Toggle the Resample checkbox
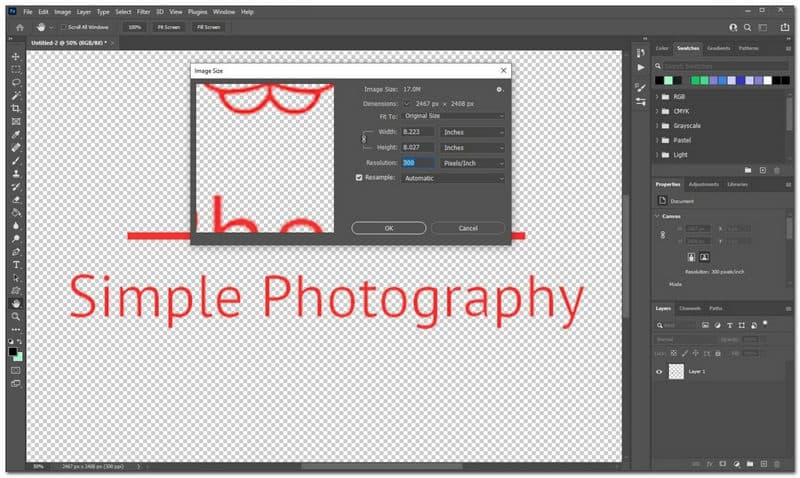The height and width of the screenshot is (478, 800). pos(359,178)
